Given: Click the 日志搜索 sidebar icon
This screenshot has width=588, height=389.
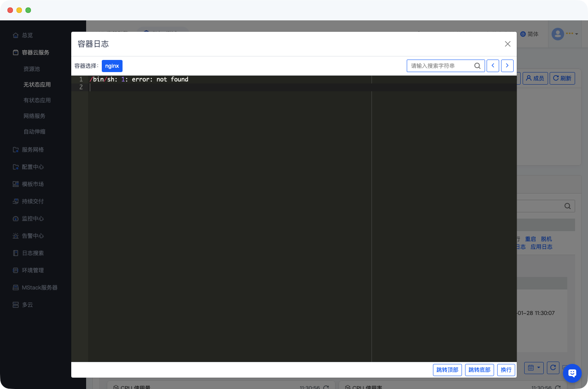Looking at the screenshot, I should tap(16, 253).
